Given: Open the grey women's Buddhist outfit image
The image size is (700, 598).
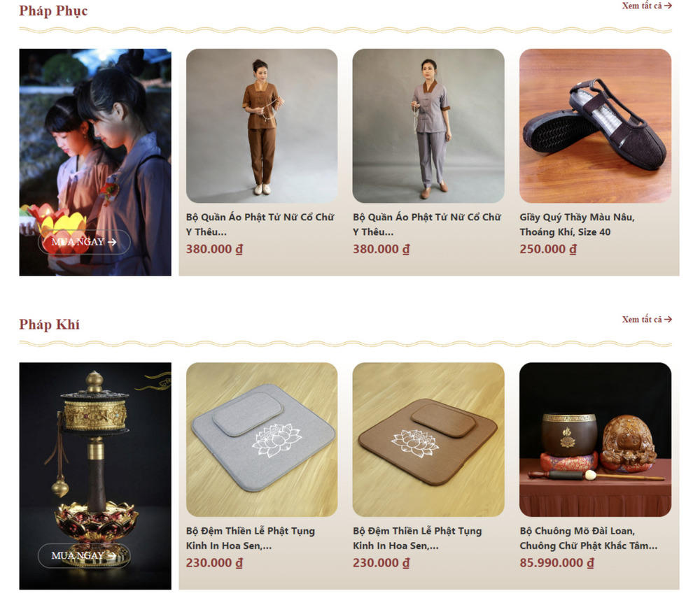Looking at the screenshot, I should click(428, 126).
